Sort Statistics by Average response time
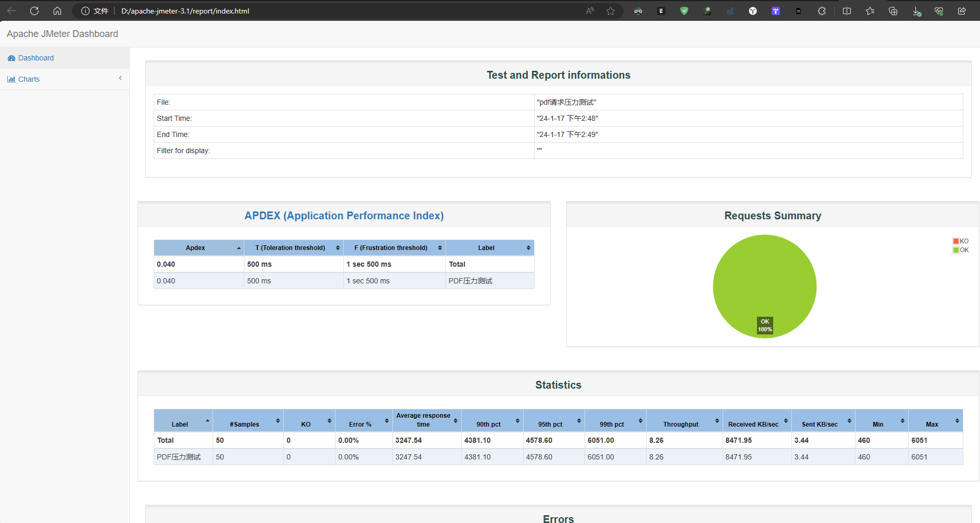This screenshot has width=980, height=523. pos(426,420)
